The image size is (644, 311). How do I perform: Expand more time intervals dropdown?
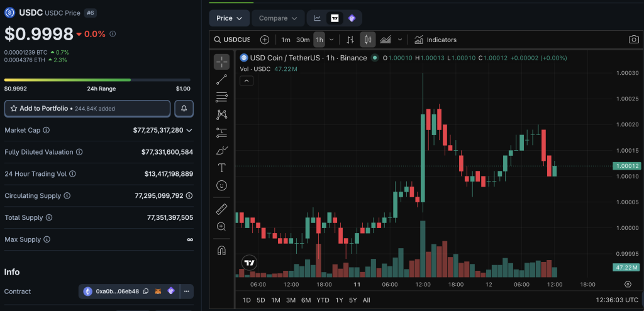pos(331,40)
